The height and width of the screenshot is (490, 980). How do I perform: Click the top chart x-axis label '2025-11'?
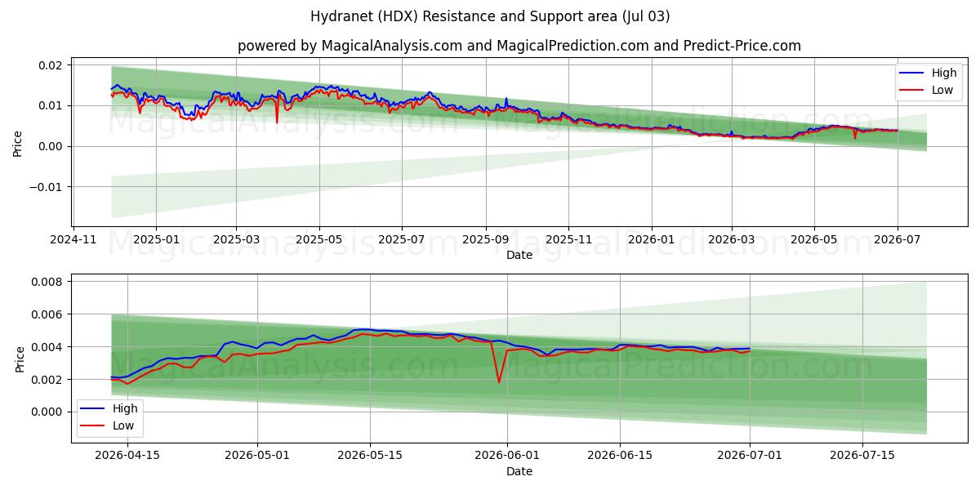569,240
